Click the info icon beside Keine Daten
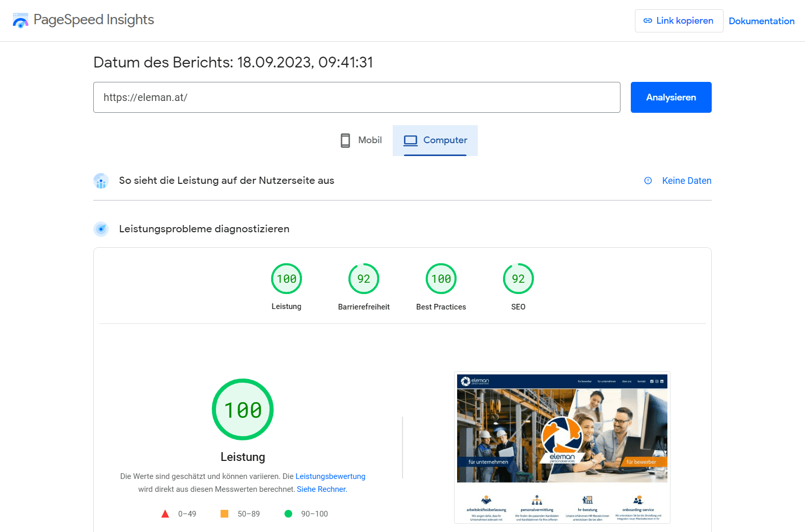Screen dimensions: 805x532 pos(648,181)
